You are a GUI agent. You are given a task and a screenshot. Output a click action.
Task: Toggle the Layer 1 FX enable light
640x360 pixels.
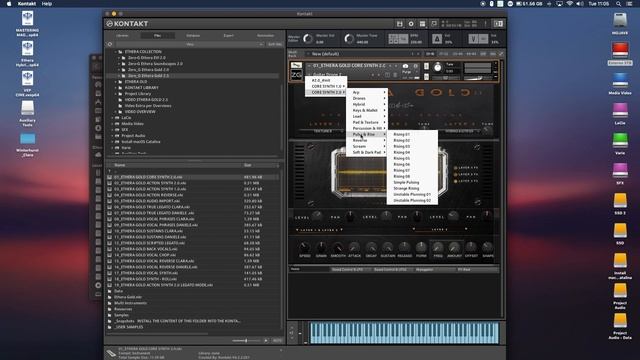coord(456,168)
